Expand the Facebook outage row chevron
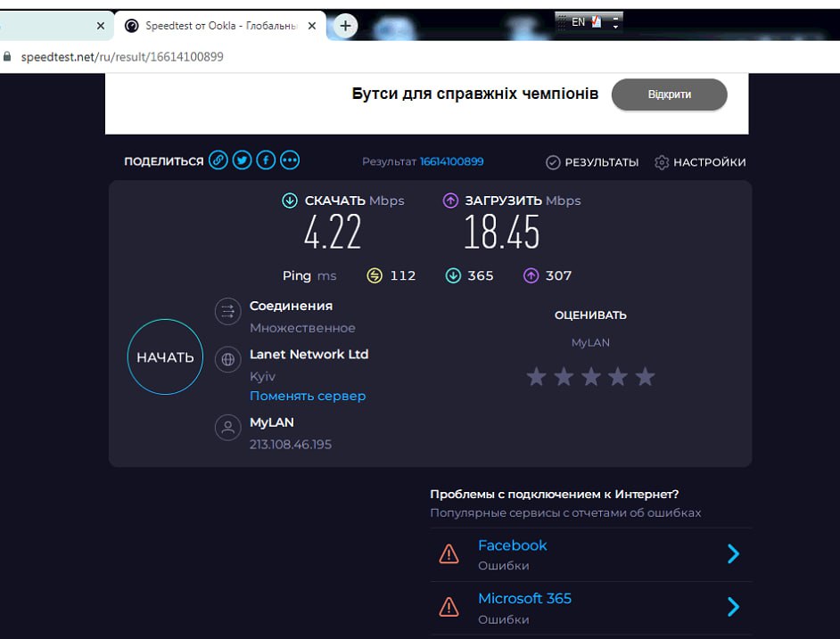840x639 pixels. [733, 553]
